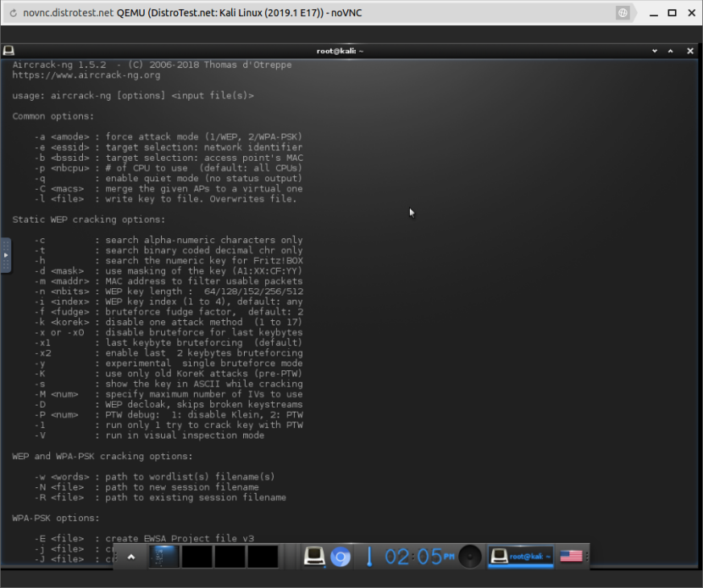This screenshot has width=703, height=588.
Task: Click 'run only 1 try' line
Action: point(169,425)
